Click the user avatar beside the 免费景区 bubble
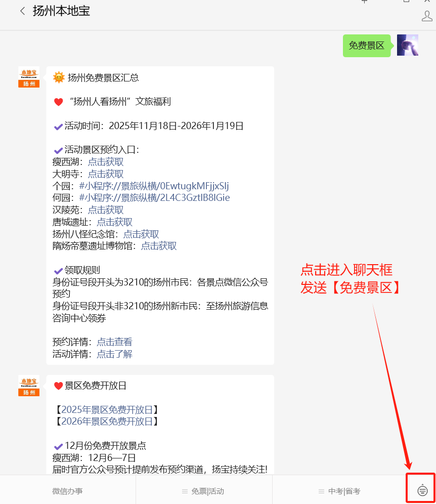 point(408,46)
